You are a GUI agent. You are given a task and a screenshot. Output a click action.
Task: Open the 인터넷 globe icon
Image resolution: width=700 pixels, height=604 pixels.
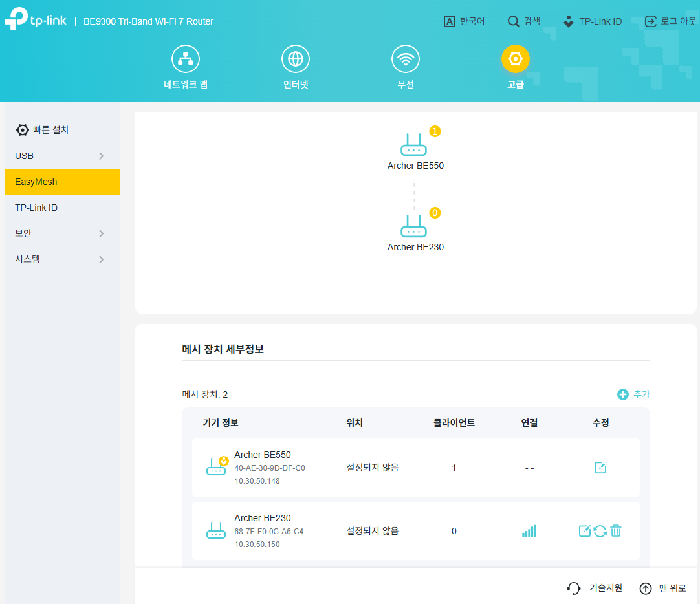pyautogui.click(x=296, y=59)
